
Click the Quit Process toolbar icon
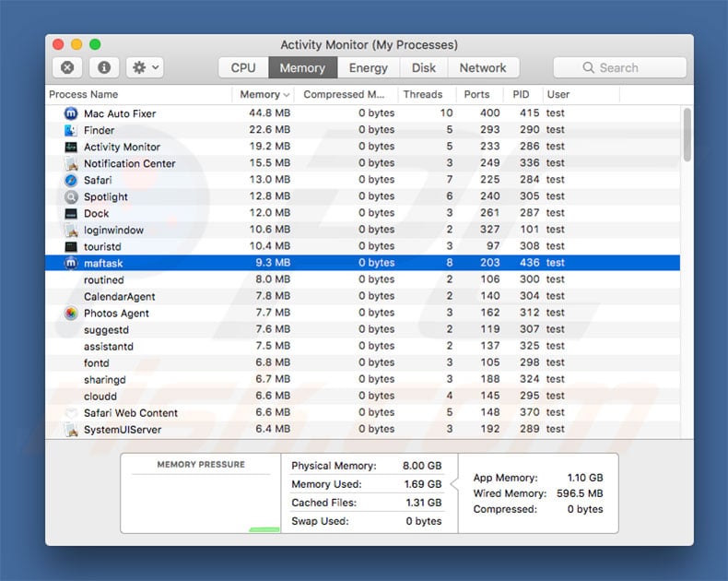coord(67,68)
